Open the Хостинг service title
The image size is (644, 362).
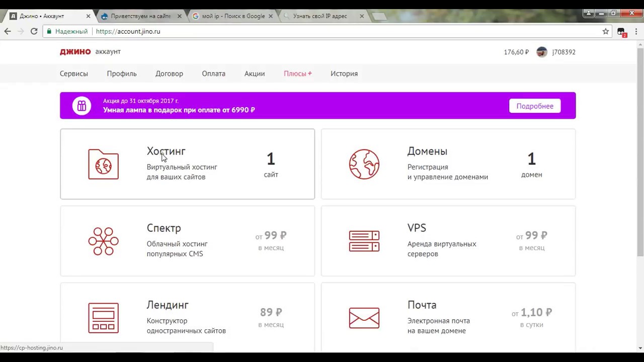point(166,151)
